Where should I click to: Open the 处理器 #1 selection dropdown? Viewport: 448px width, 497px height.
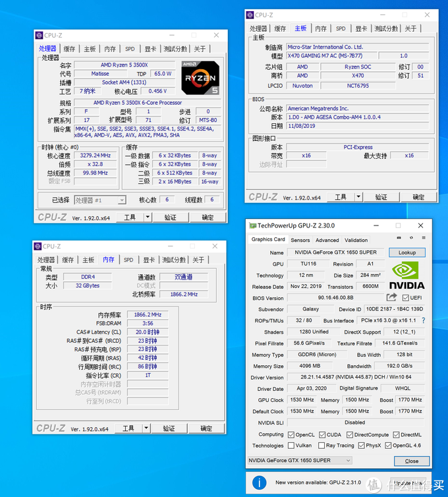[100, 200]
